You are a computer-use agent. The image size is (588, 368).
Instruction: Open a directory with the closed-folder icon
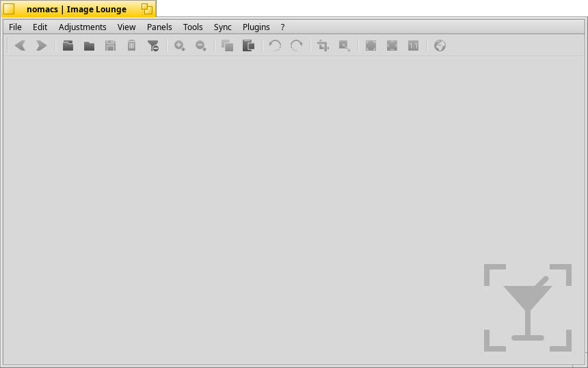[x=89, y=46]
